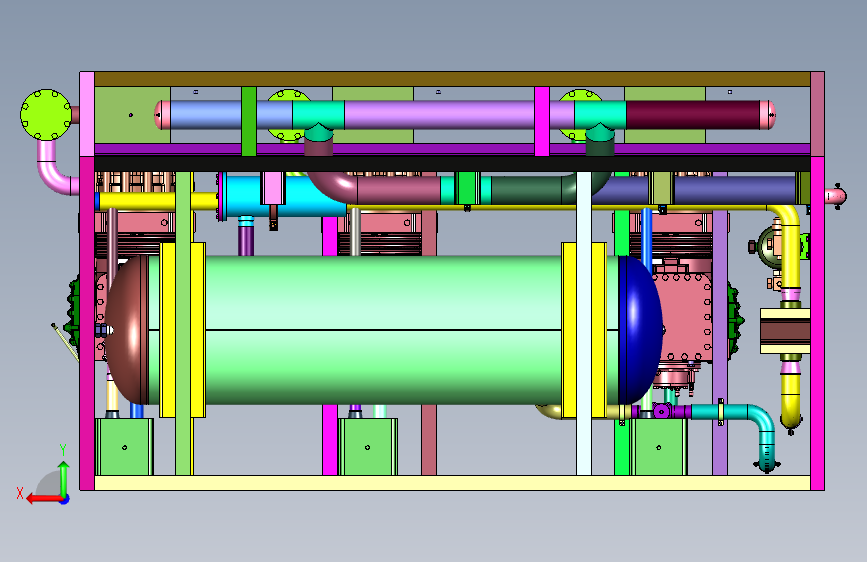The height and width of the screenshot is (562, 867).
Task: Select the green clamp band on top header
Action: point(249,121)
